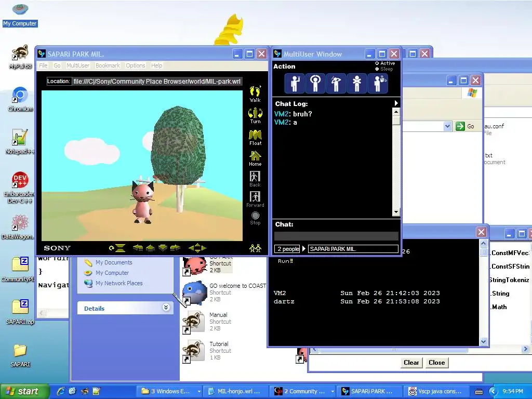Screen dimensions: 532x399
Task: Click chat log scrollbar up arrow
Action: tap(396, 112)
